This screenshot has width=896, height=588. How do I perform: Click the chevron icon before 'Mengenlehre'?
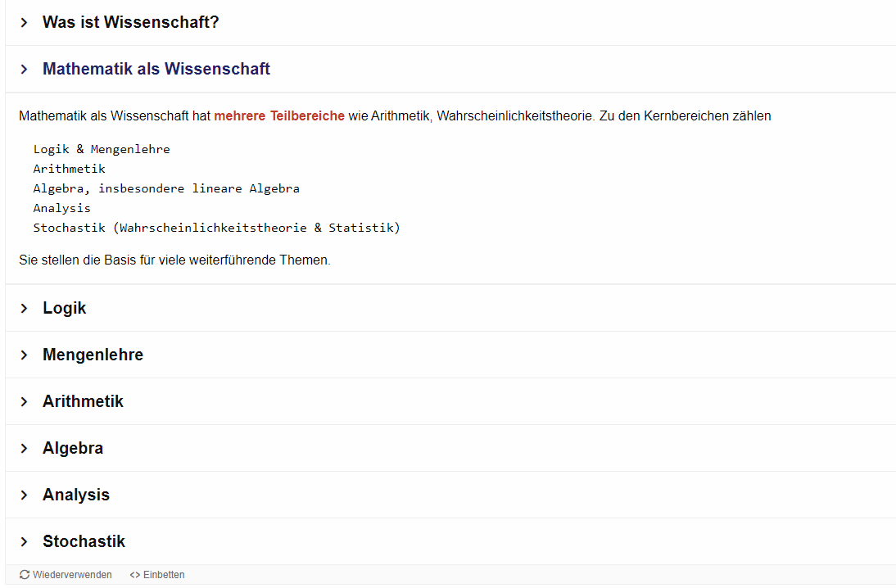coord(24,355)
